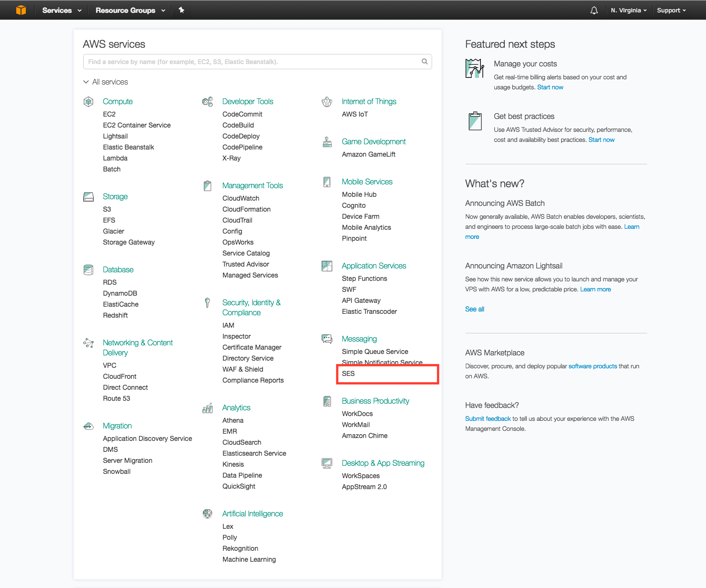Viewport: 706px width, 588px height.
Task: Click the Messaging speech bubble icon
Action: (x=327, y=339)
